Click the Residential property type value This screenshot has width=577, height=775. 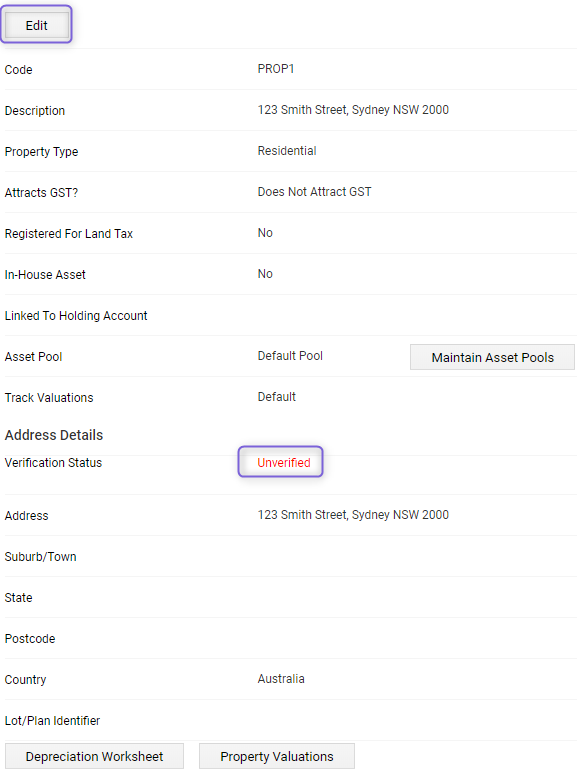[x=287, y=151]
